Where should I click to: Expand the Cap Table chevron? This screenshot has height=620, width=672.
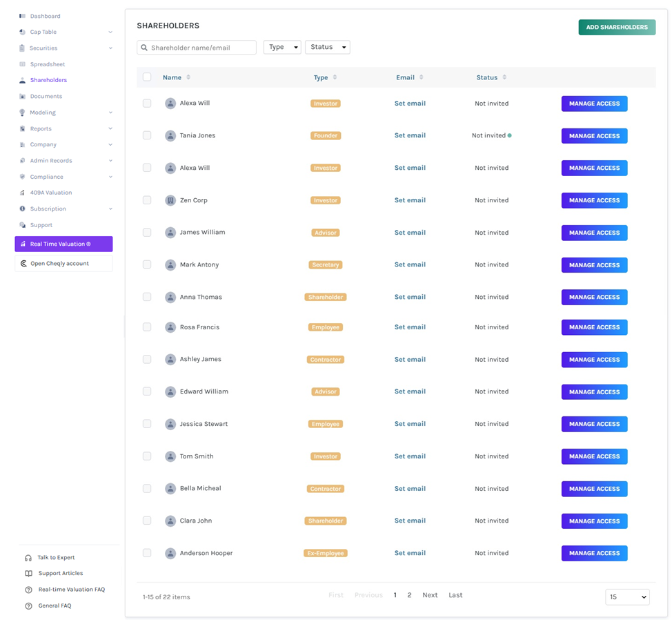click(x=110, y=32)
